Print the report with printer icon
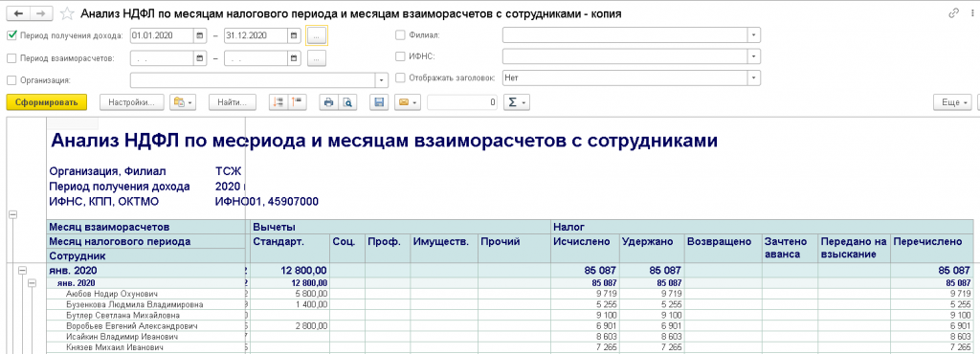The height and width of the screenshot is (354, 980). [329, 102]
